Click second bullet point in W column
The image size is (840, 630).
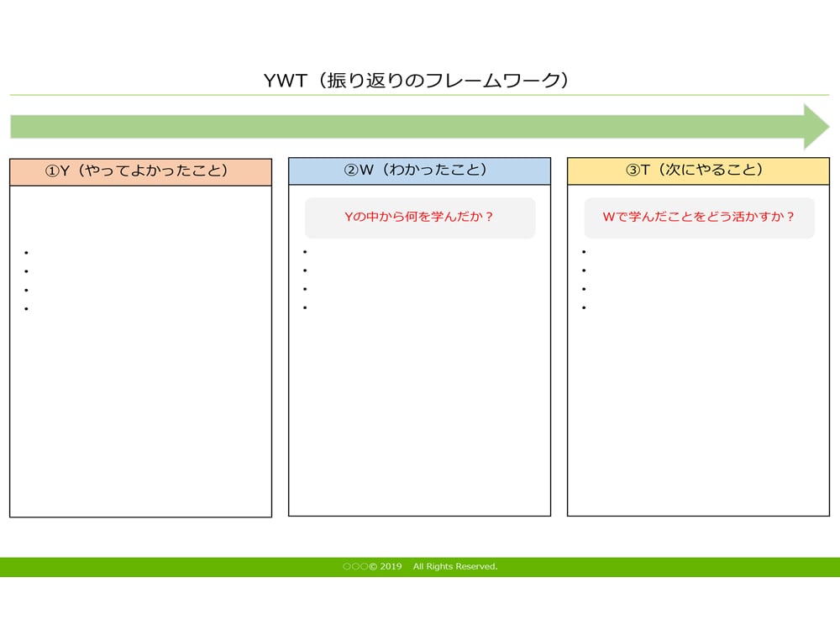pyautogui.click(x=306, y=270)
